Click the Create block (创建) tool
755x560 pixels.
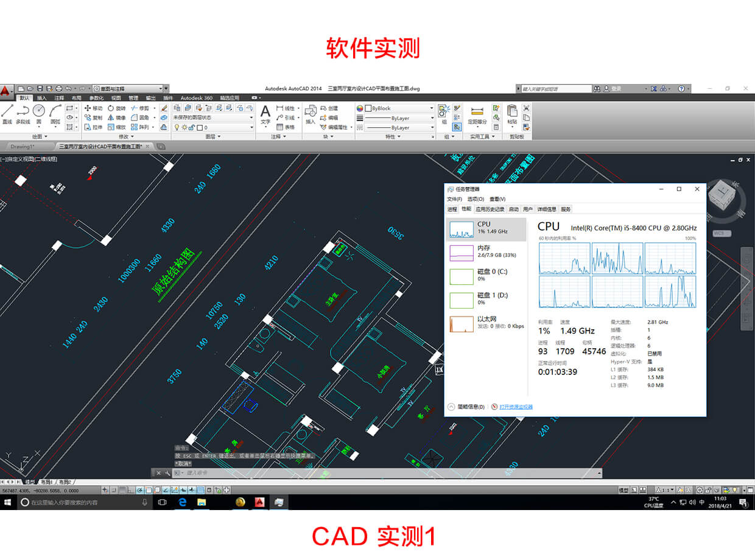click(329, 108)
